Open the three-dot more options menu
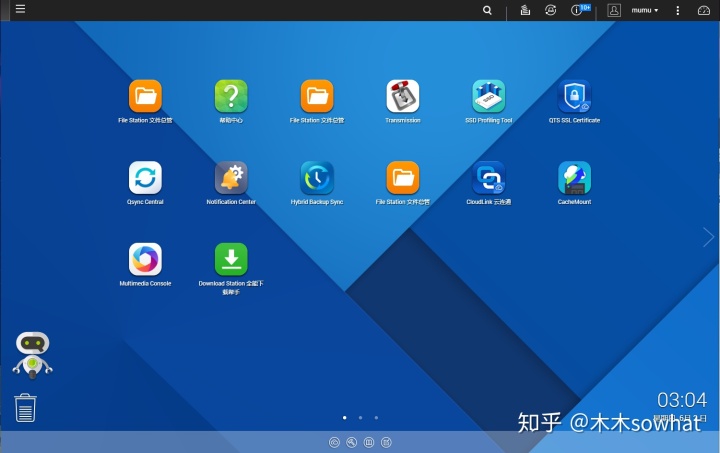The height and width of the screenshot is (453, 720). 677,10
